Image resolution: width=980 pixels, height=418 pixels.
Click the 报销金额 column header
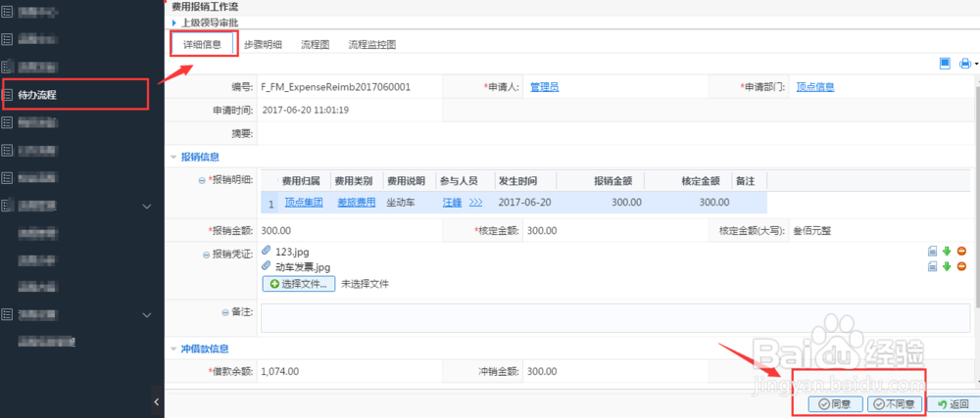point(612,181)
